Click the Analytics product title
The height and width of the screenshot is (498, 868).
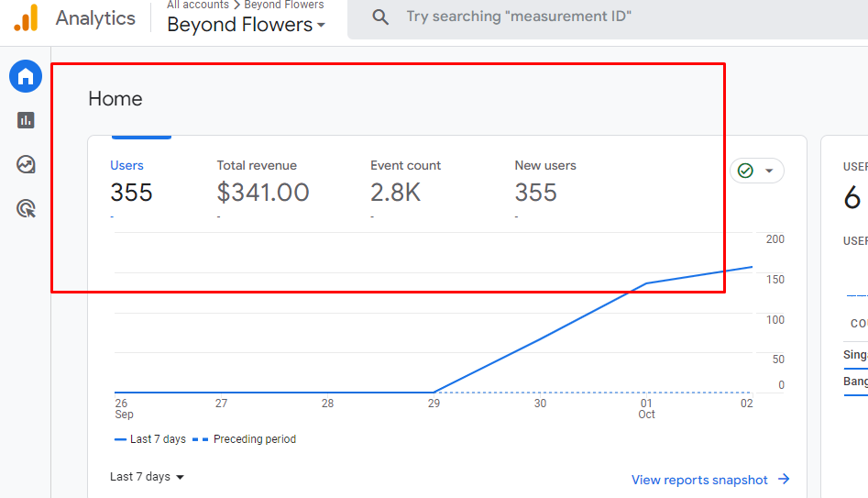point(95,18)
